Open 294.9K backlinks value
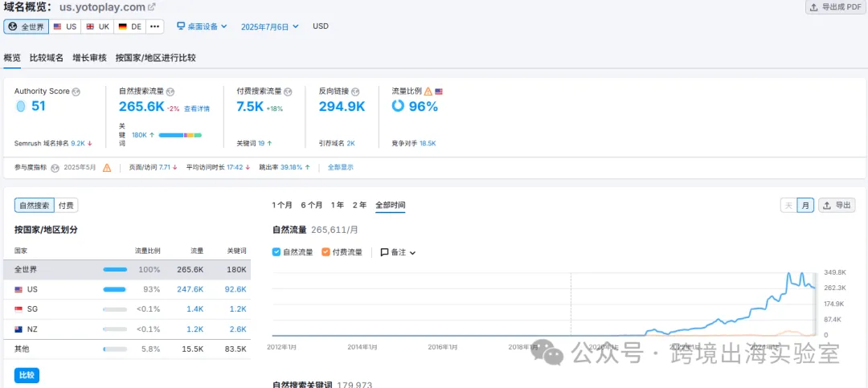The image size is (868, 388). (x=342, y=107)
